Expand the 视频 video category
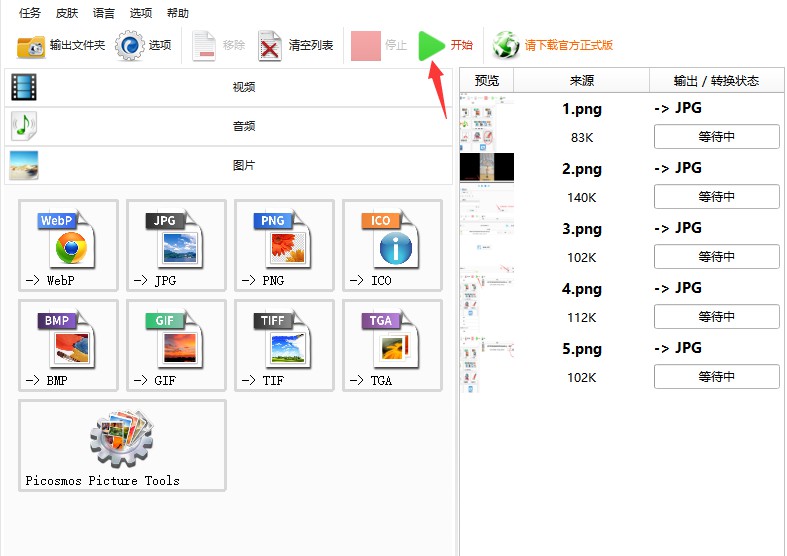The image size is (787, 556). click(228, 87)
